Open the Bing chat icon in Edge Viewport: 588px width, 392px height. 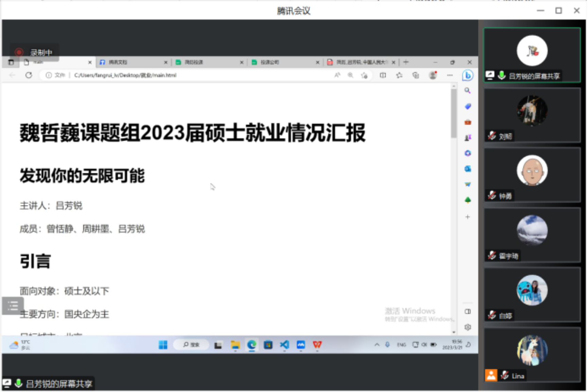coord(468,75)
